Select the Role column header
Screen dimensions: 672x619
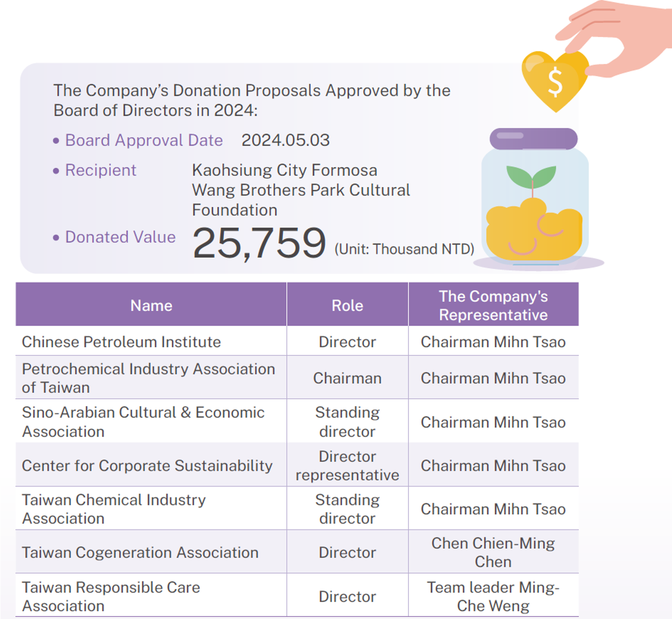click(347, 305)
